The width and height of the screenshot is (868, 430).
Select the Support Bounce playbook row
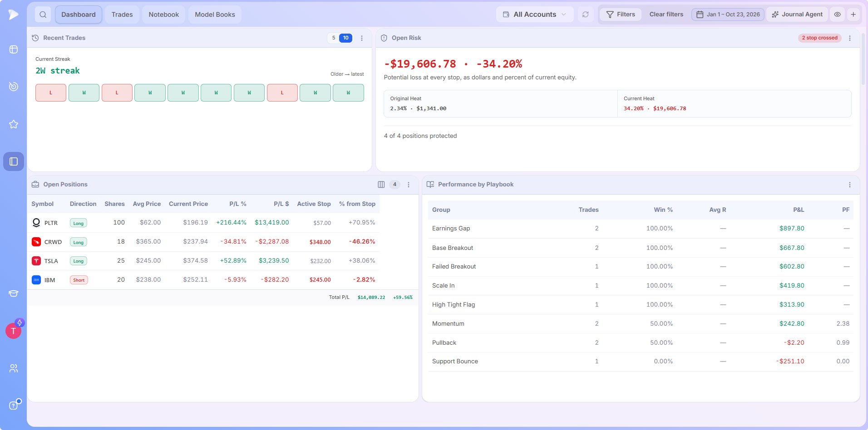coord(641,362)
